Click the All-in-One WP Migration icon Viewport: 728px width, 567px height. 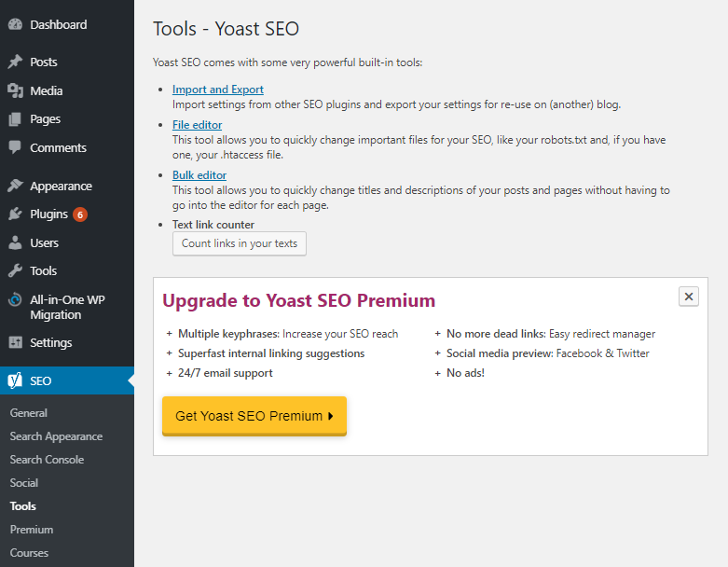(15, 299)
